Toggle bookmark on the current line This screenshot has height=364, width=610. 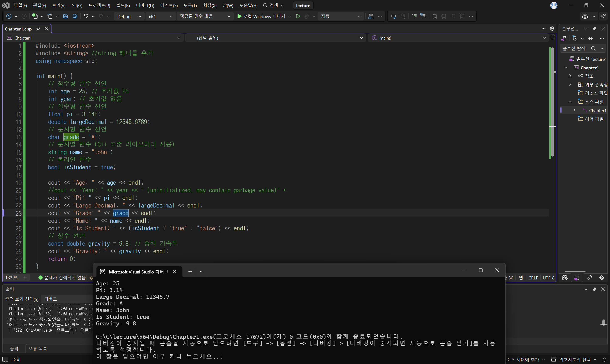click(x=434, y=16)
